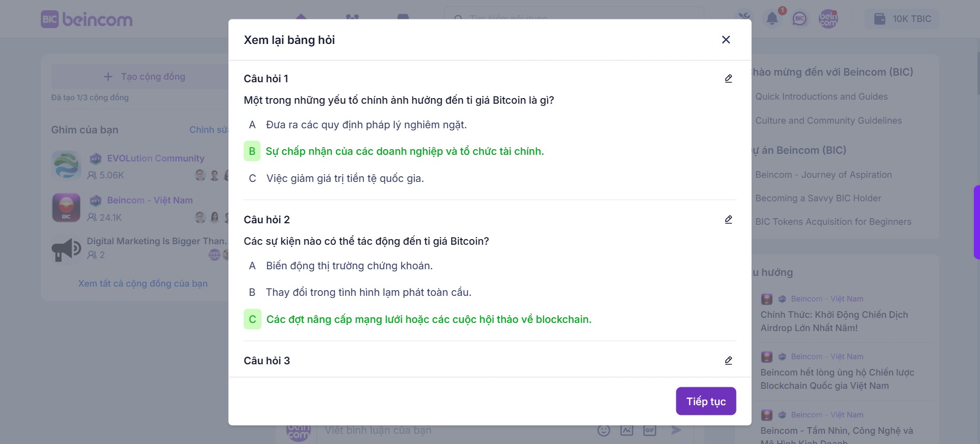Edit question 1 with pencil icon
Image resolution: width=980 pixels, height=444 pixels.
[x=728, y=79]
